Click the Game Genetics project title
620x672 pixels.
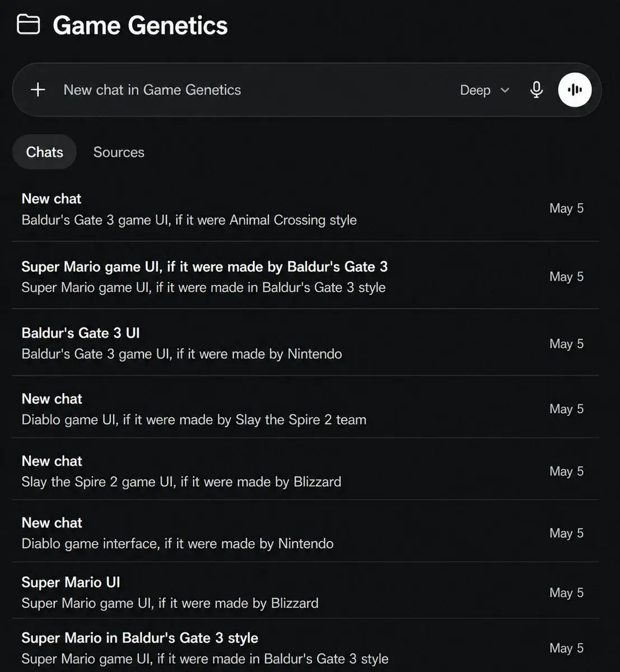(140, 26)
